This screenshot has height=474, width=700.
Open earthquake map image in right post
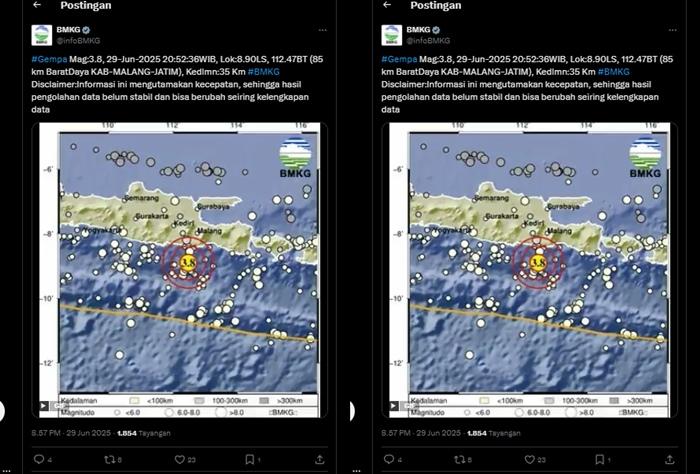coord(529,270)
